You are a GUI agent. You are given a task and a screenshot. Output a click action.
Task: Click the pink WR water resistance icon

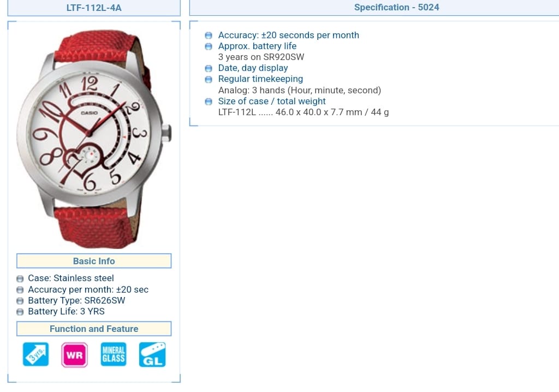[x=74, y=355]
